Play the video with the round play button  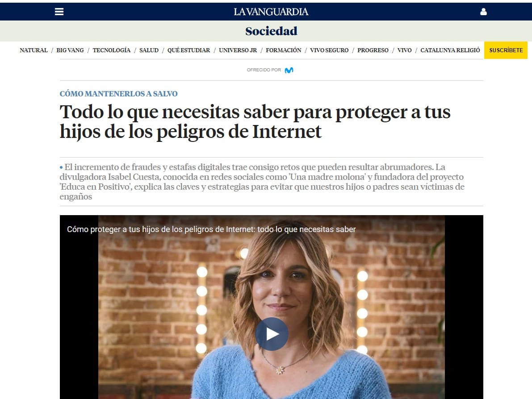pos(272,334)
